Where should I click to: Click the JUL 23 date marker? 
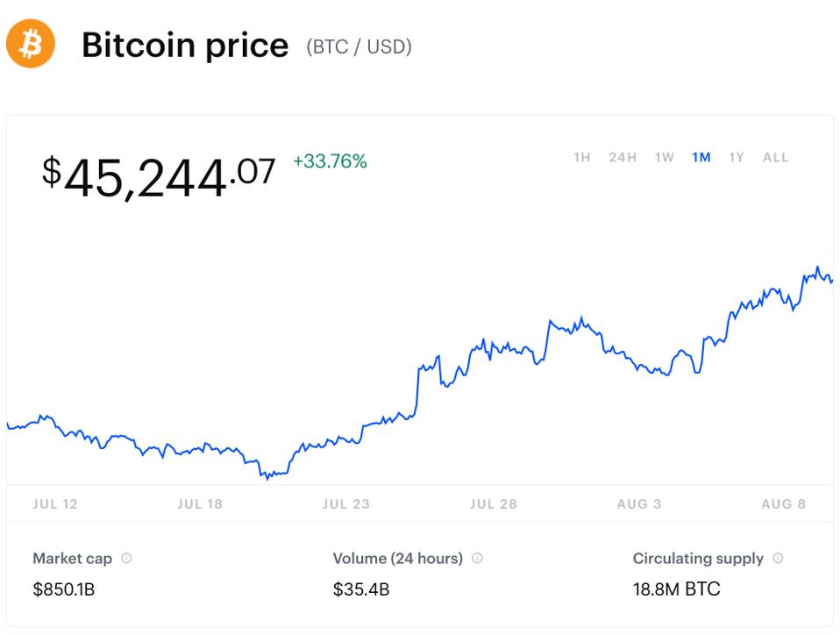(x=346, y=504)
